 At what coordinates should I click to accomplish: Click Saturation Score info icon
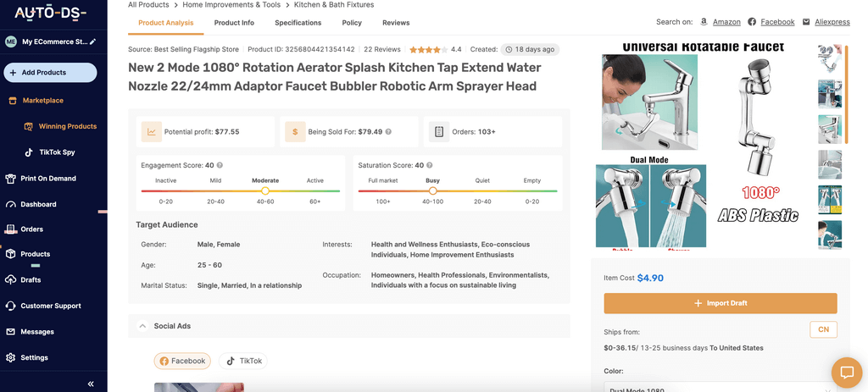click(430, 165)
